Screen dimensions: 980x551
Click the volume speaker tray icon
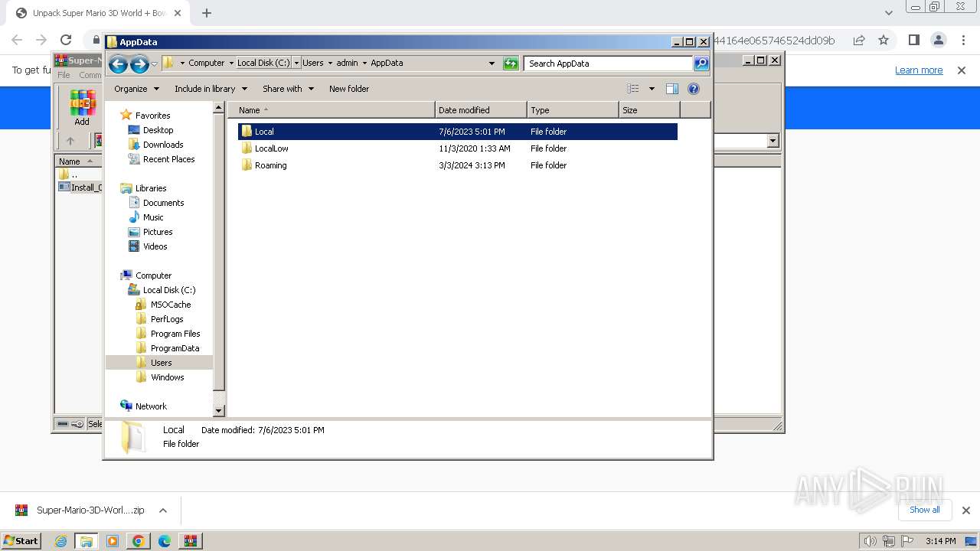coord(870,541)
